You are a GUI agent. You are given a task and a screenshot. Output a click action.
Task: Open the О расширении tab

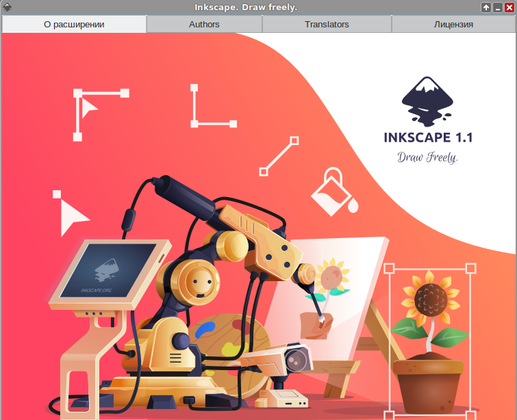(74, 25)
